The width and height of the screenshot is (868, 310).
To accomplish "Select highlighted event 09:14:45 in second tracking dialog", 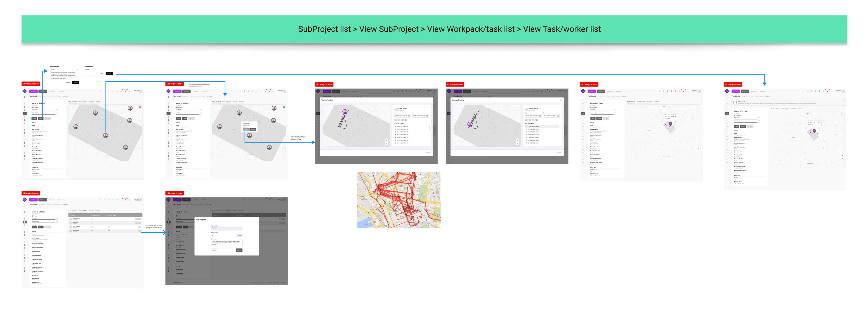I will pos(542,126).
